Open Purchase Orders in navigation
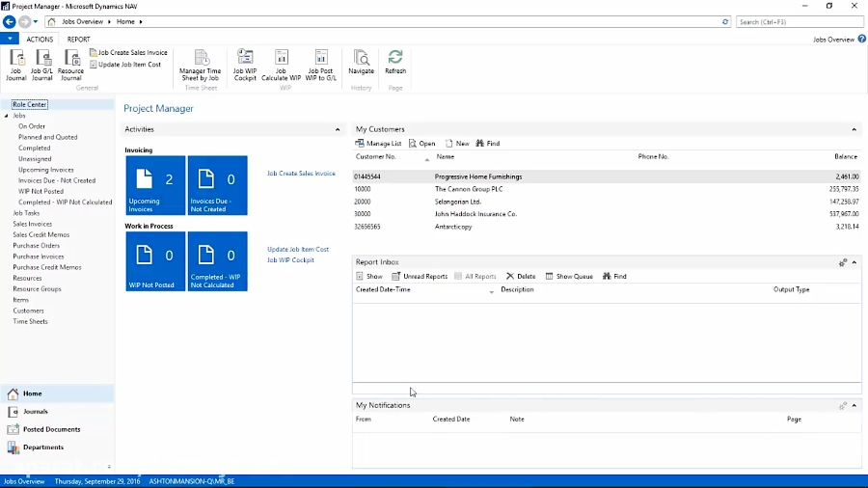Screen dimensions: 868x488 tap(36, 246)
